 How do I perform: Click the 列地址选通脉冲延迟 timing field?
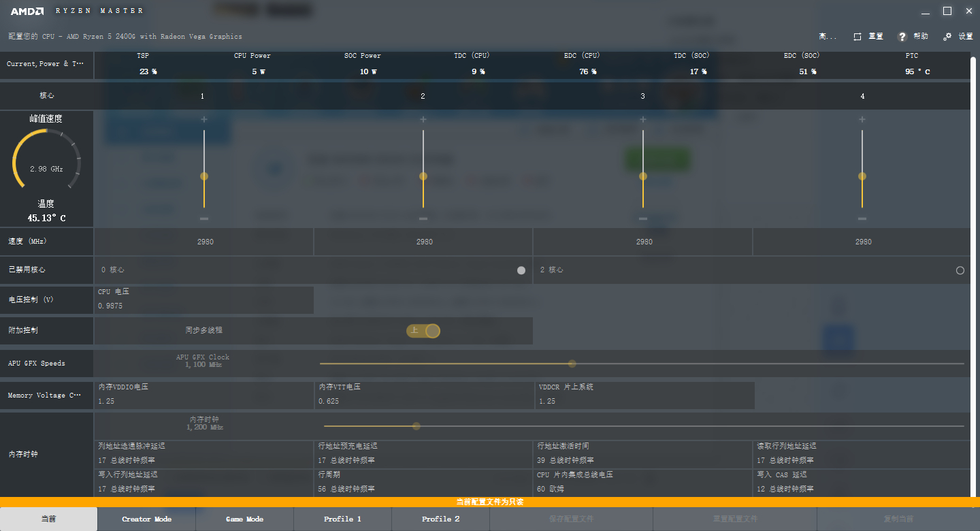point(204,454)
